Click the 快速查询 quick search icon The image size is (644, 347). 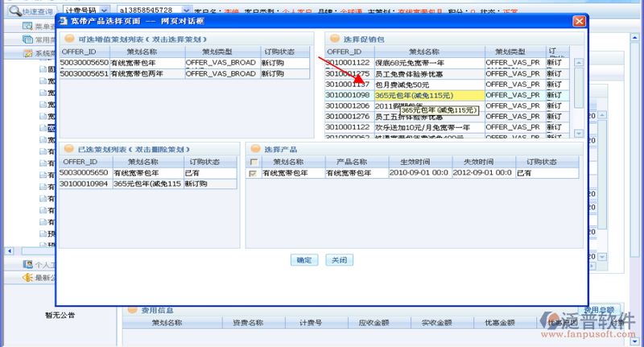click(x=15, y=11)
